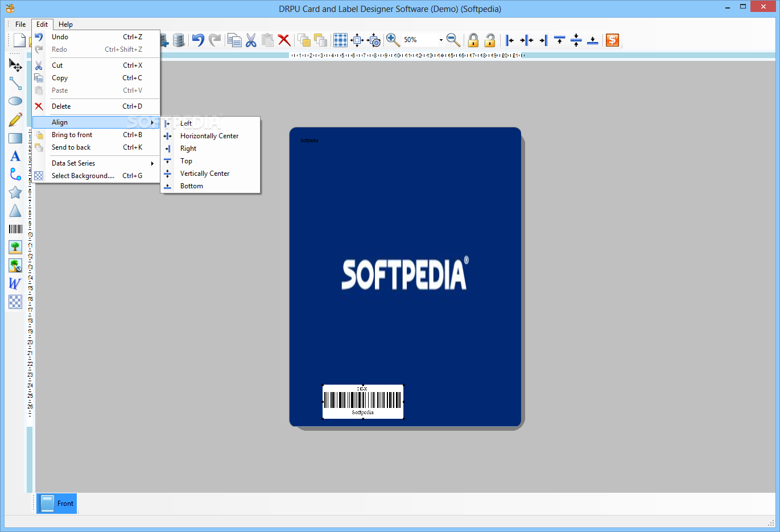Open the Help menu
The height and width of the screenshot is (532, 780).
[x=65, y=24]
